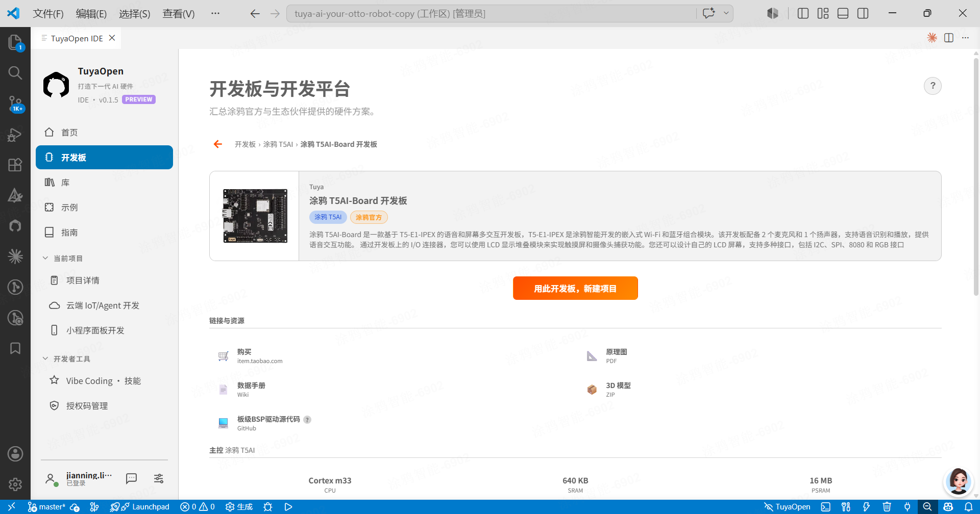The height and width of the screenshot is (514, 980).
Task: Open editor More Actions ellipsis
Action: point(965,38)
